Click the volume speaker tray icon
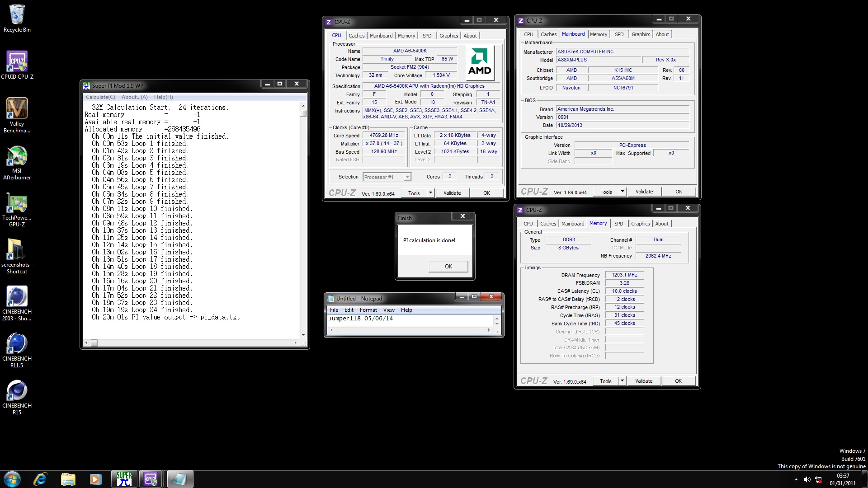Screen dimensions: 868x488 (x=807, y=479)
